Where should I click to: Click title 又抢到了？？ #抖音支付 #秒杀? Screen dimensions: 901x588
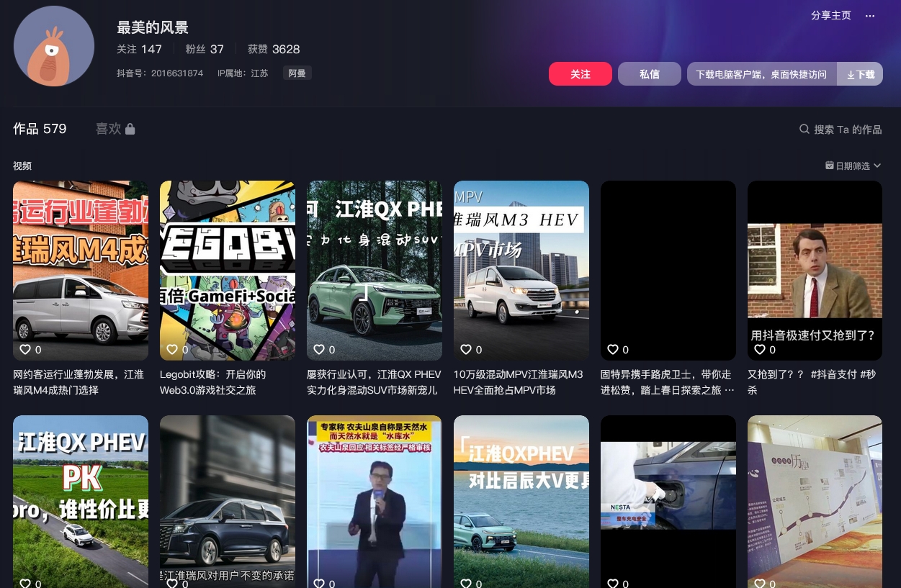(812, 382)
